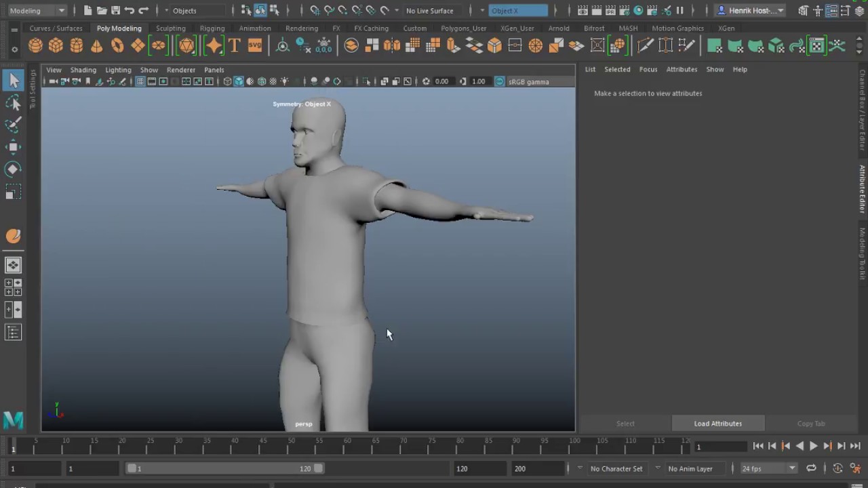Viewport: 868px width, 488px height.
Task: Click the Undo arrow icon
Action: 130,11
